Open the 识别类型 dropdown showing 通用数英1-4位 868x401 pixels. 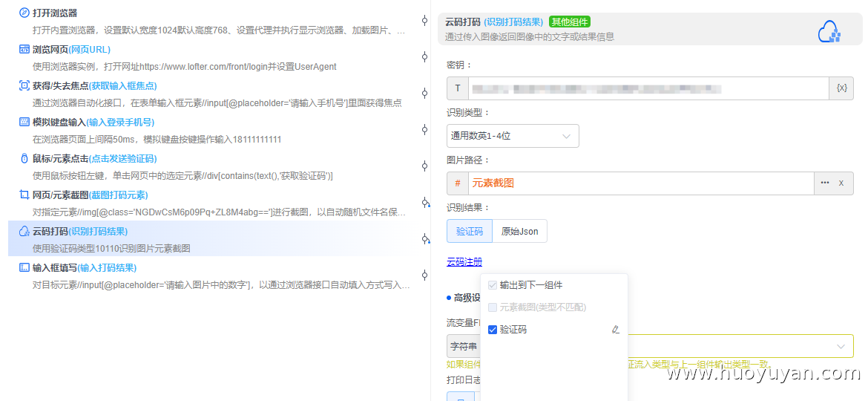(513, 136)
